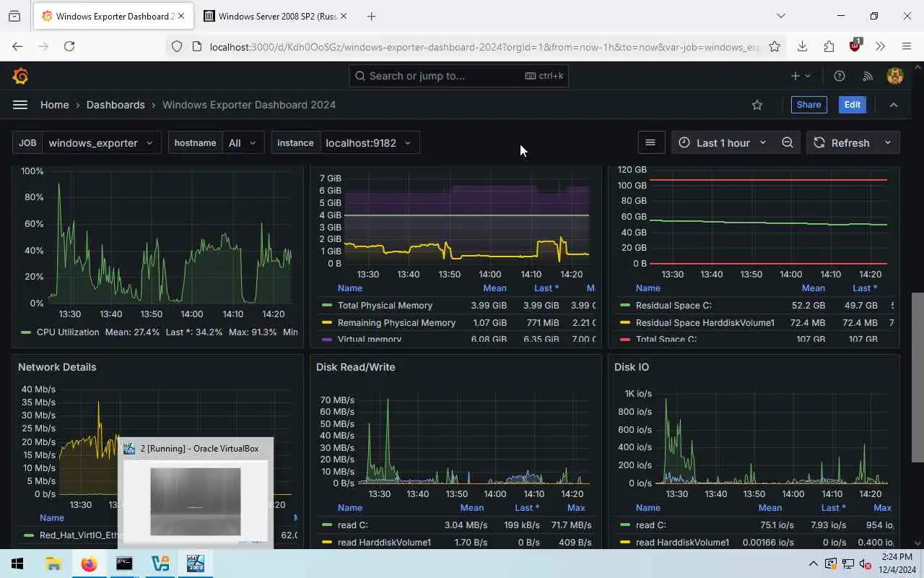This screenshot has width=924, height=578.
Task: Open the Last 1 hour time picker
Action: (x=723, y=143)
